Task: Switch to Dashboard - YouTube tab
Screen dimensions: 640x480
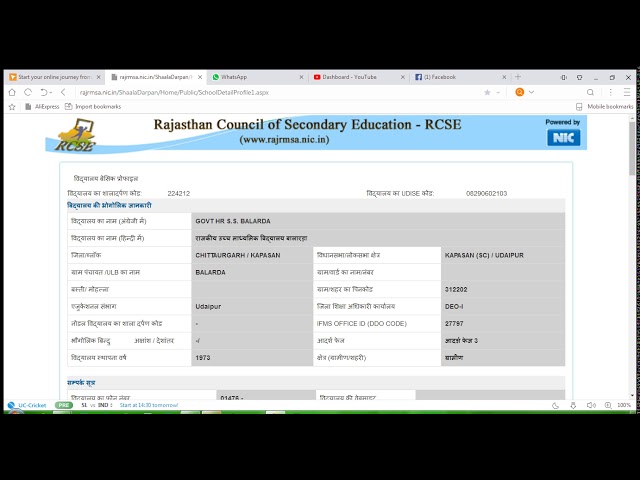Action: (358, 77)
